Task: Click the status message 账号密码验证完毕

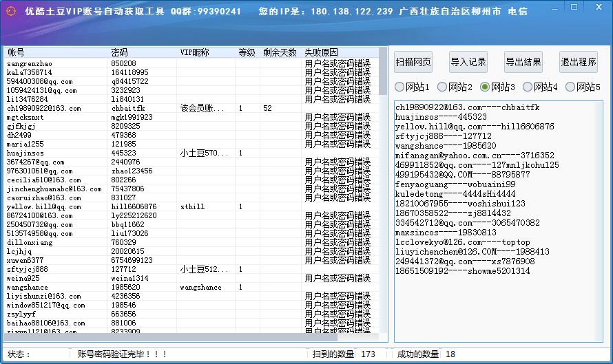Action: [x=123, y=354]
